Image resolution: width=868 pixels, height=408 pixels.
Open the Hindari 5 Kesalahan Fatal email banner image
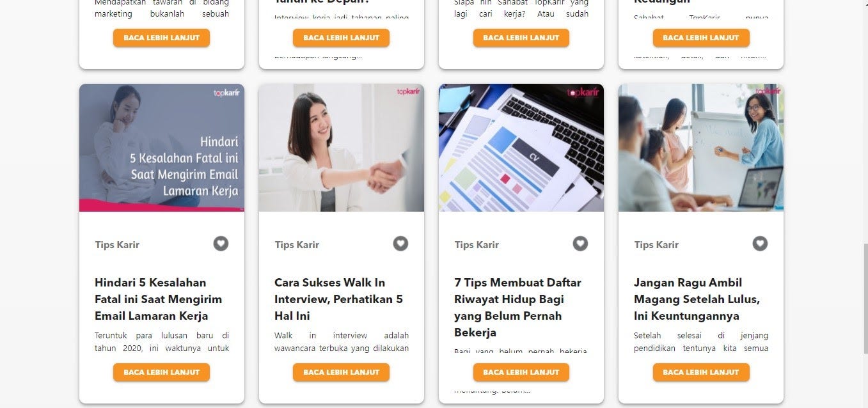tap(162, 148)
